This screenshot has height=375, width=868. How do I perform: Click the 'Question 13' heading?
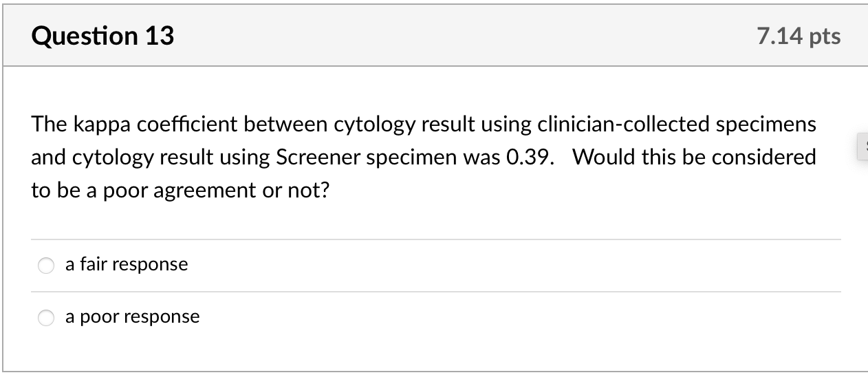click(102, 36)
